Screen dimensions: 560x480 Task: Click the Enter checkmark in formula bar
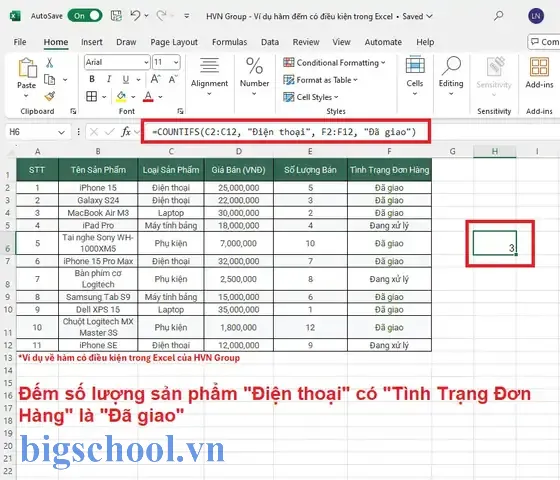pos(109,132)
